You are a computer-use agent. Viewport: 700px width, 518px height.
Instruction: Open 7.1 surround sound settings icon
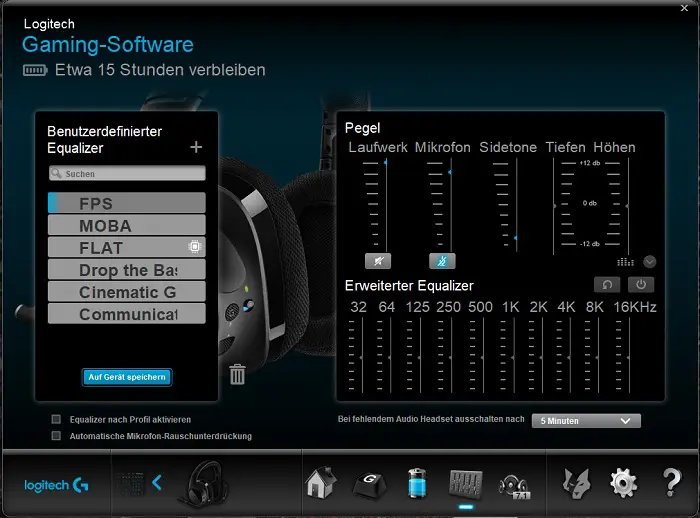click(x=514, y=486)
